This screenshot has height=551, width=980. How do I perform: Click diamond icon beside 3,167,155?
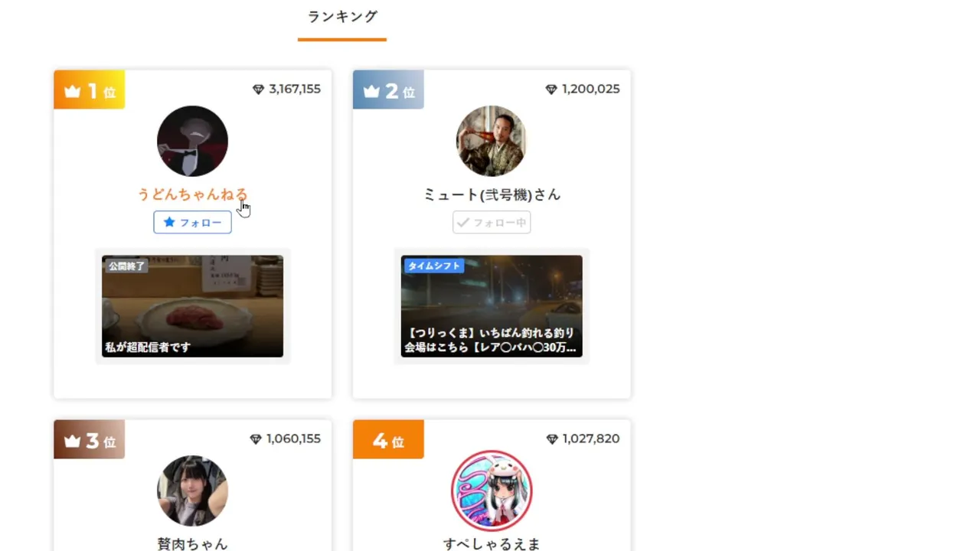tap(258, 90)
